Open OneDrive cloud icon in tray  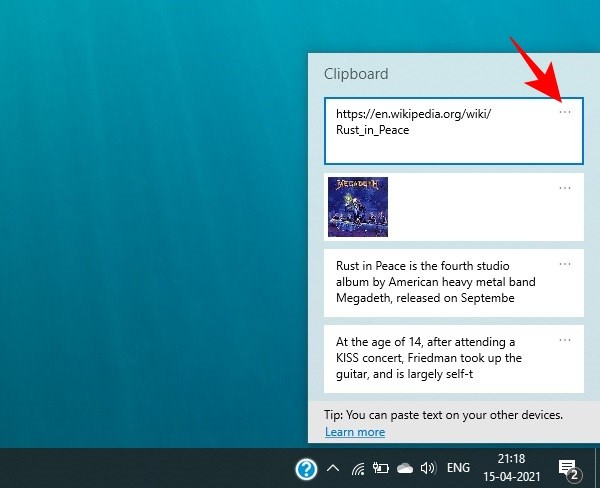point(405,468)
